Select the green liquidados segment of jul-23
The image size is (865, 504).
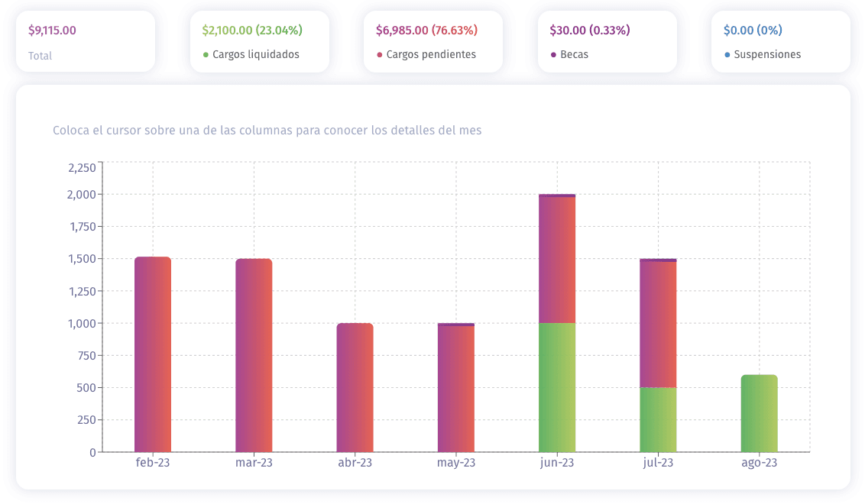[658, 420]
